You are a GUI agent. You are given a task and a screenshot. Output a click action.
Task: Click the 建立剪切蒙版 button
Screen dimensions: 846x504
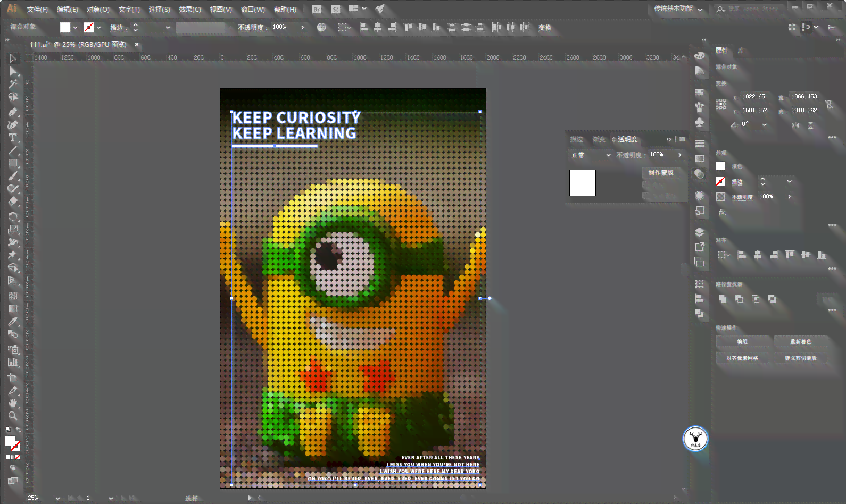pyautogui.click(x=801, y=358)
